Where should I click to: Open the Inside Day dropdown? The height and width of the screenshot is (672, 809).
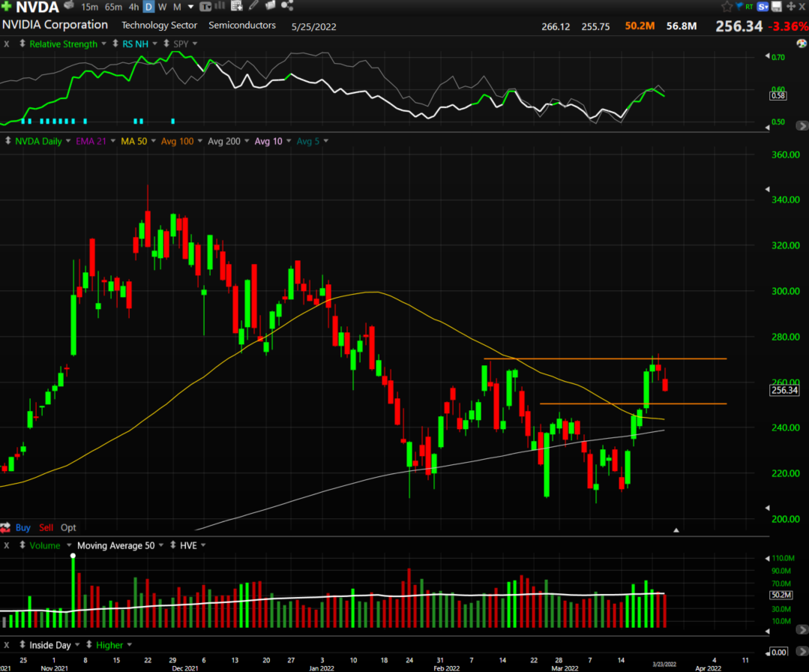coord(77,645)
